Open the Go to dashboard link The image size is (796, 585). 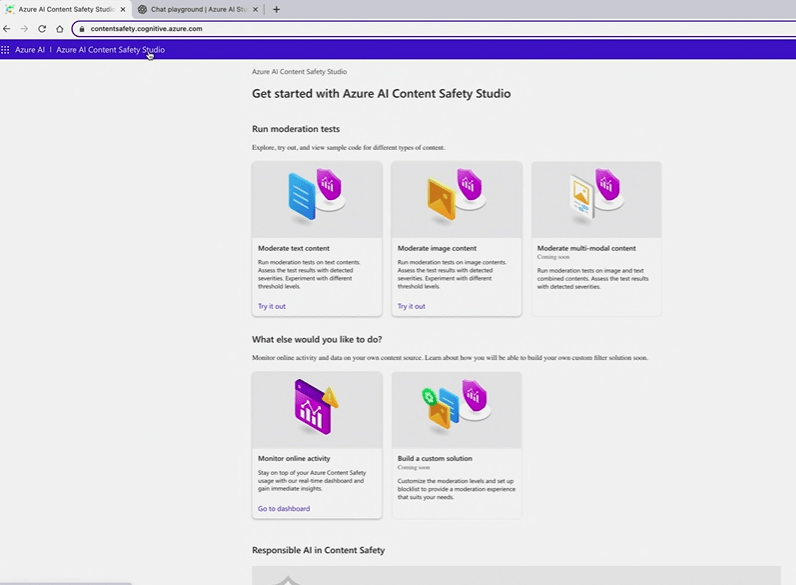point(284,509)
